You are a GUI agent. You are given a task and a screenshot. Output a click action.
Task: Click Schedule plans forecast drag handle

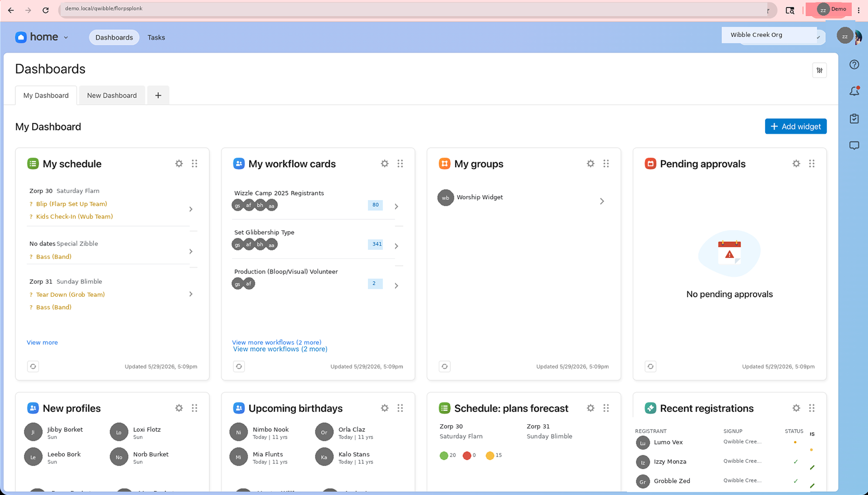606,408
